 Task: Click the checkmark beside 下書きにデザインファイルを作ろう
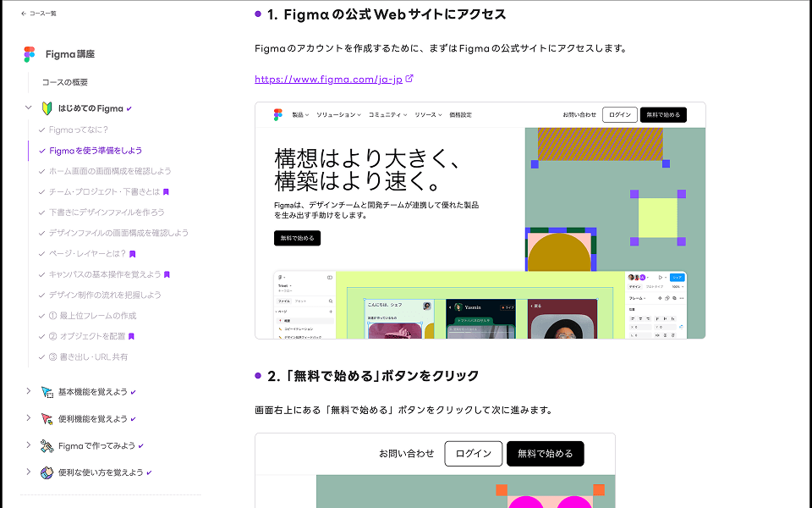coord(42,213)
